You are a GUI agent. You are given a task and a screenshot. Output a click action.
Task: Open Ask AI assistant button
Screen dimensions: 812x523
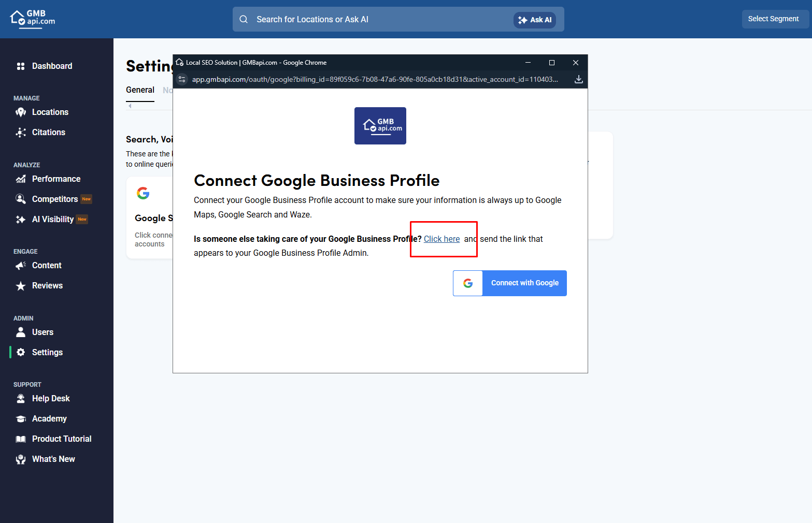(x=535, y=20)
